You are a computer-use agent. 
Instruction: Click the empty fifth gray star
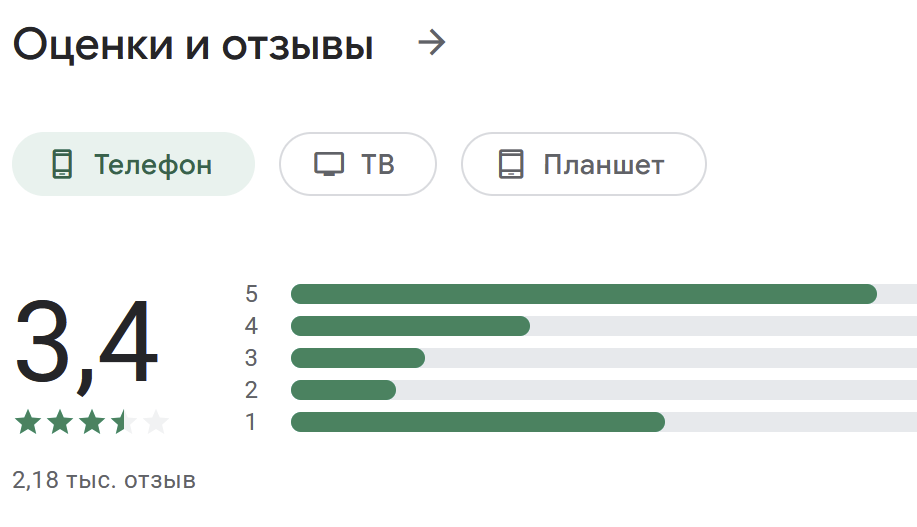click(x=156, y=422)
